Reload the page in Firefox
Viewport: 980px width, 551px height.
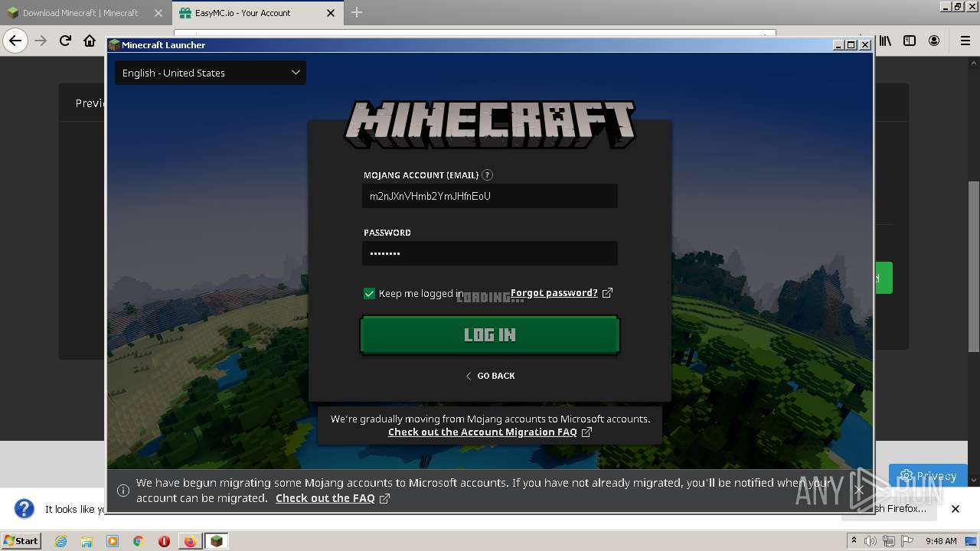coord(65,41)
